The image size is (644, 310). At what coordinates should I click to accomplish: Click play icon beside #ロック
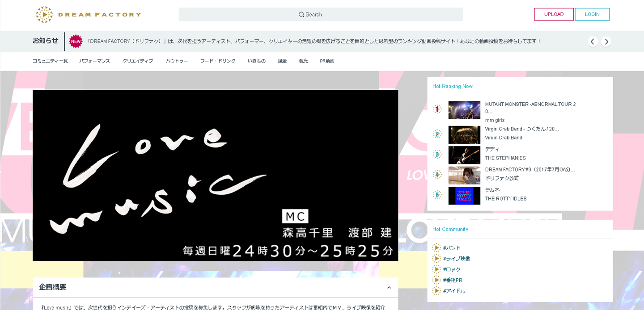436,269
